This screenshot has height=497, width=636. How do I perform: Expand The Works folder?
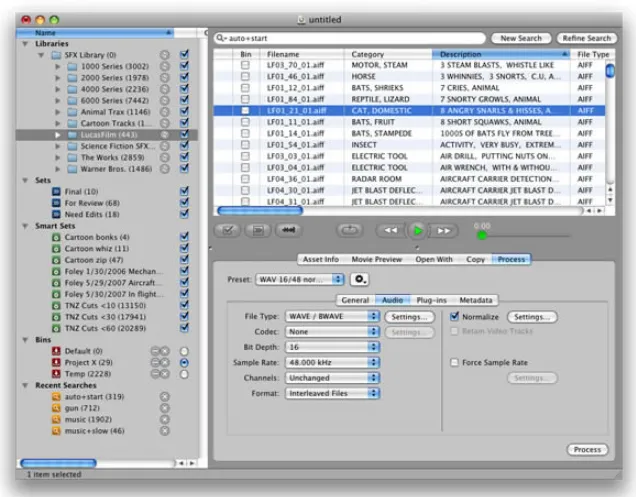pos(58,157)
